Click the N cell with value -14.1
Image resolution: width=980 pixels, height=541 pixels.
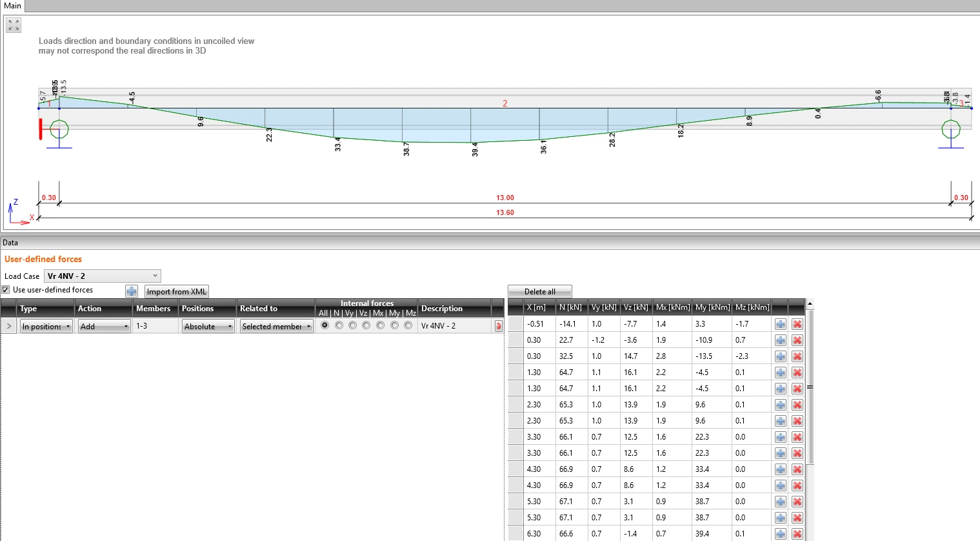click(571, 324)
